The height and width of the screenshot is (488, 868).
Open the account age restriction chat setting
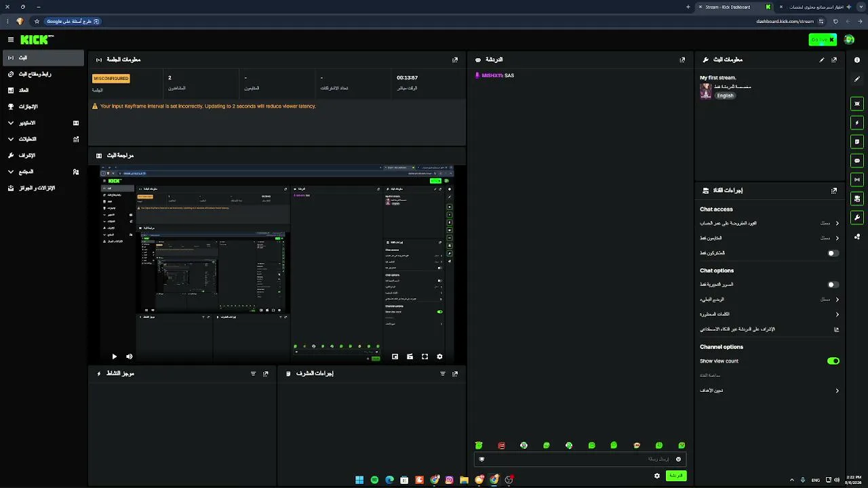coord(770,223)
